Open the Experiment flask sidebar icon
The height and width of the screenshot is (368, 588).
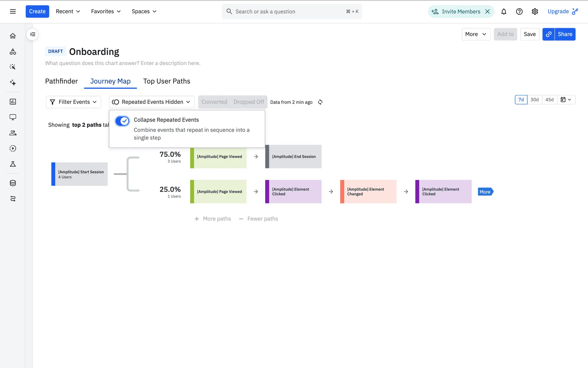point(13,164)
